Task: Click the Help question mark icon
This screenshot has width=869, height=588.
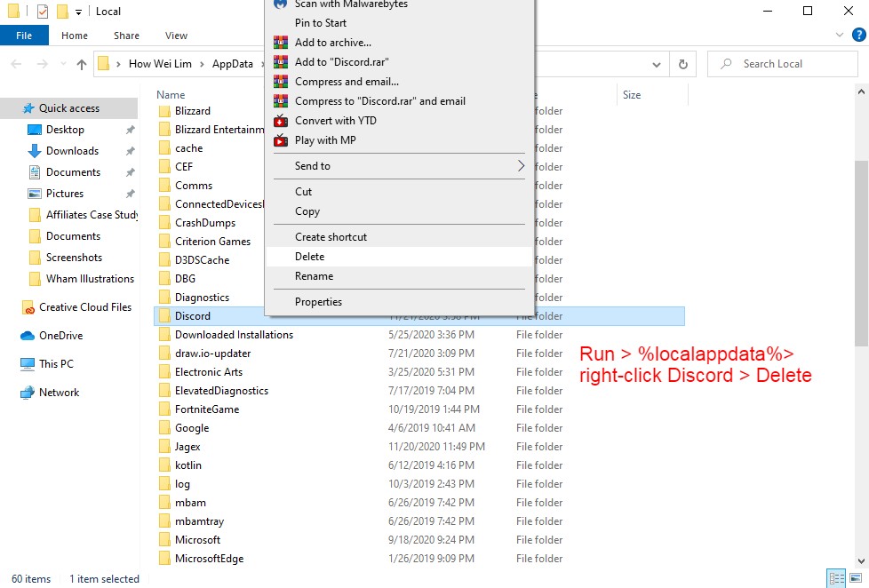Action: coord(858,35)
